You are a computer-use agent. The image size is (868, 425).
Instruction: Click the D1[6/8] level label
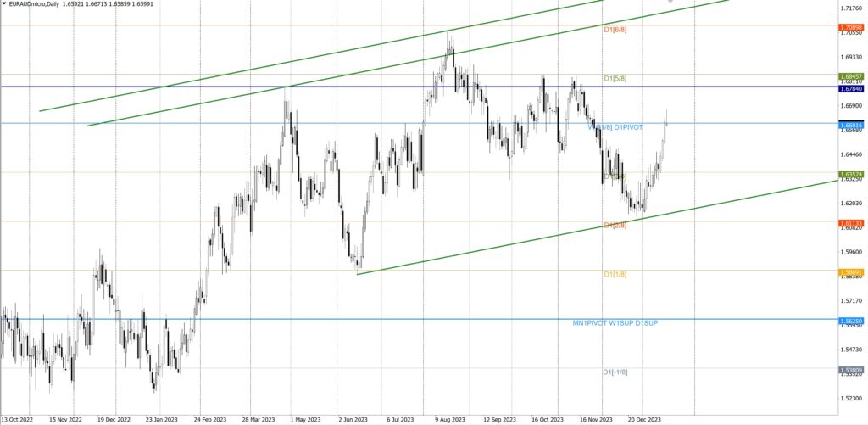point(615,30)
